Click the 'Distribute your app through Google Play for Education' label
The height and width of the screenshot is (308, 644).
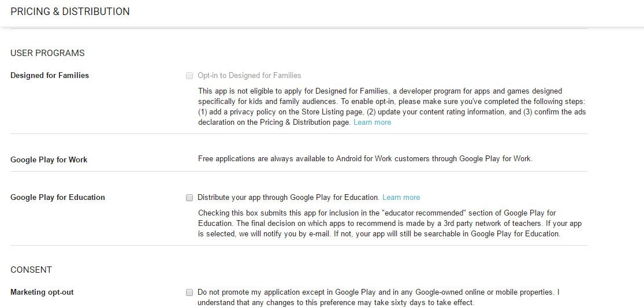[288, 198]
